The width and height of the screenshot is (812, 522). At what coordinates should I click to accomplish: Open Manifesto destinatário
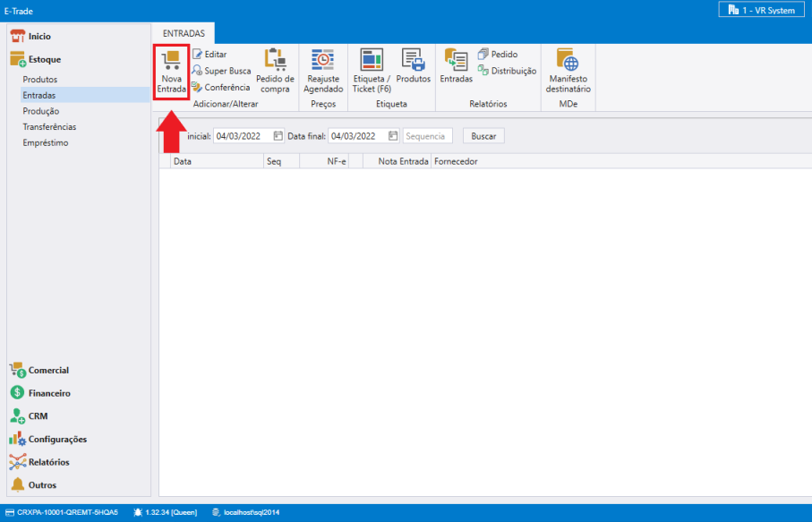point(568,71)
